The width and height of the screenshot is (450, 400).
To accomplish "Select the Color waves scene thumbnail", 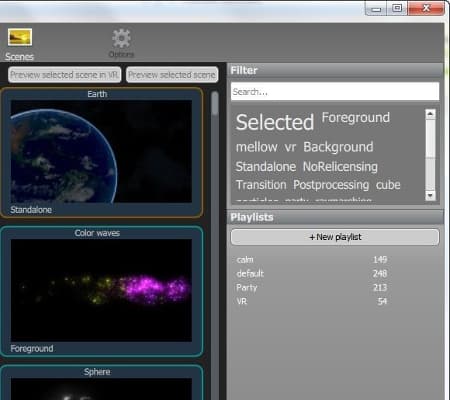I will tap(101, 290).
